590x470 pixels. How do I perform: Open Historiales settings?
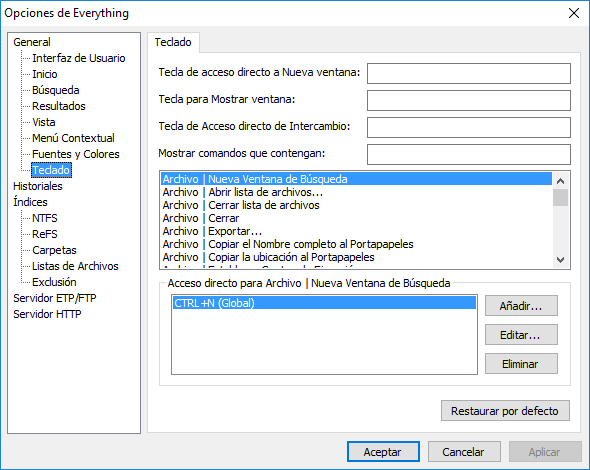point(38,186)
